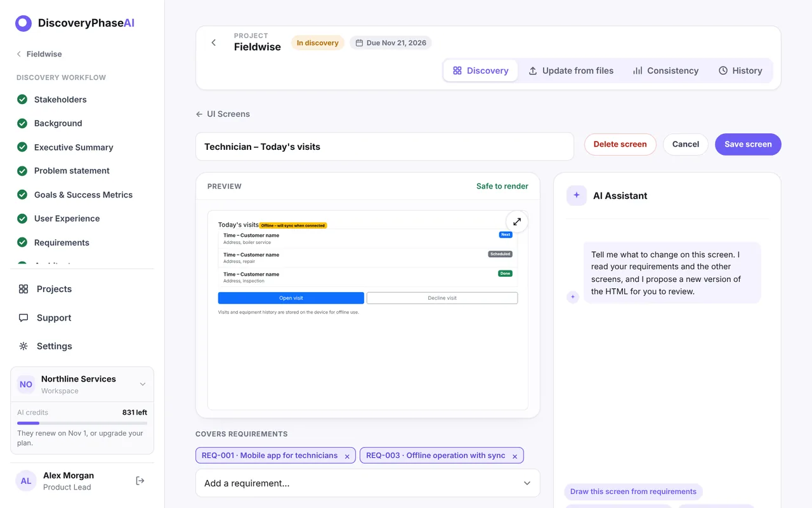
Task: Return to UI Screens via back link
Action: [x=223, y=114]
